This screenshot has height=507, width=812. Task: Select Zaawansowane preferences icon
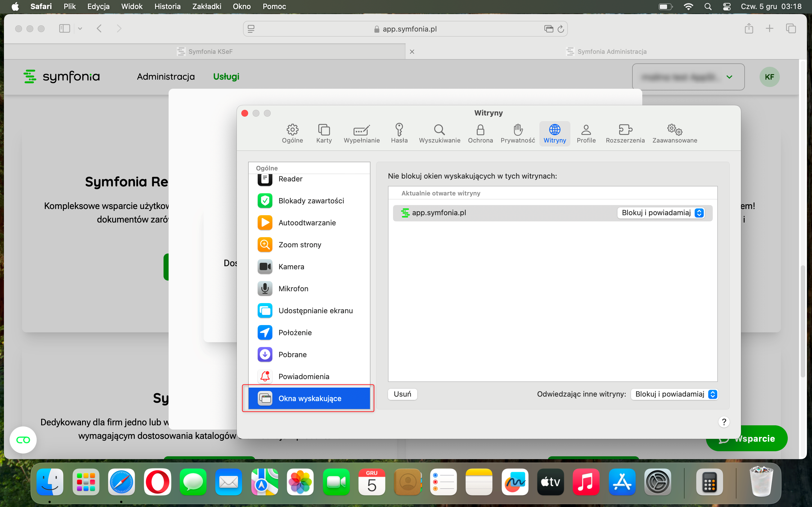[674, 133]
